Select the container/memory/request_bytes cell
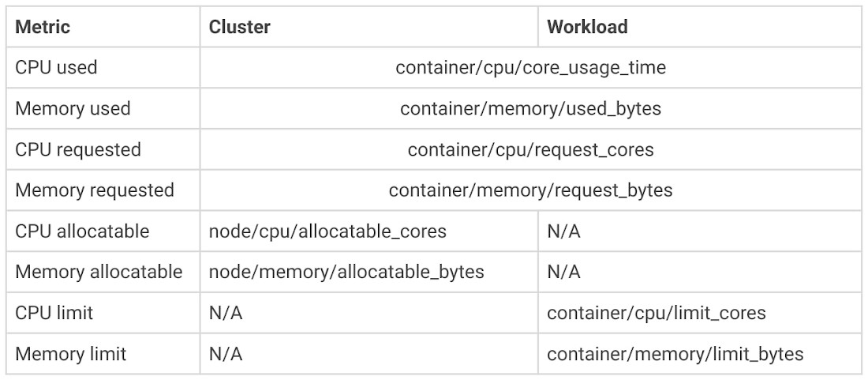 point(530,190)
